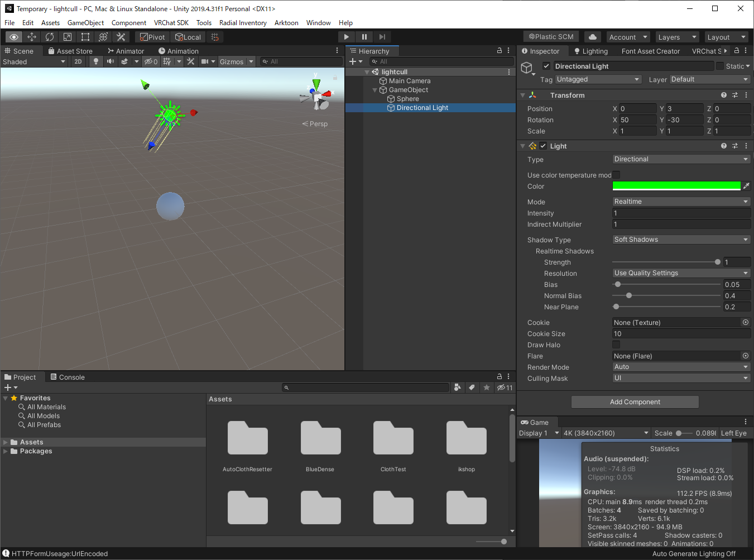Click the Intensity value field

681,213
